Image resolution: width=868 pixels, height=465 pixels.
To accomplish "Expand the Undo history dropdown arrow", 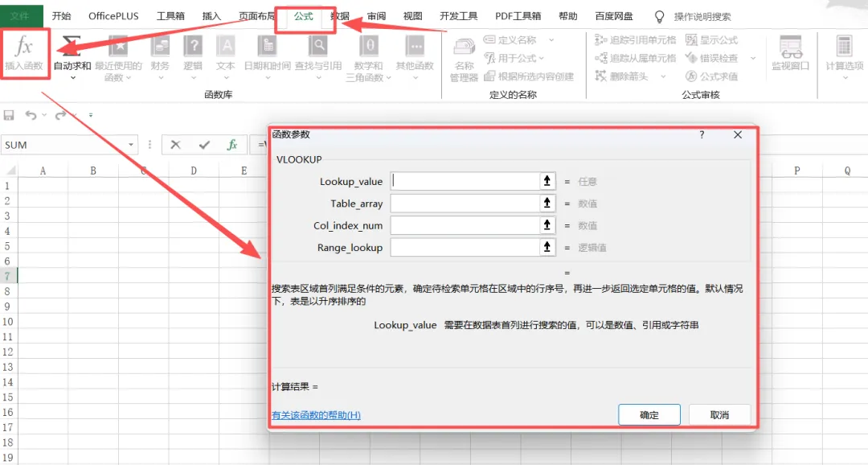I will pyautogui.click(x=44, y=115).
